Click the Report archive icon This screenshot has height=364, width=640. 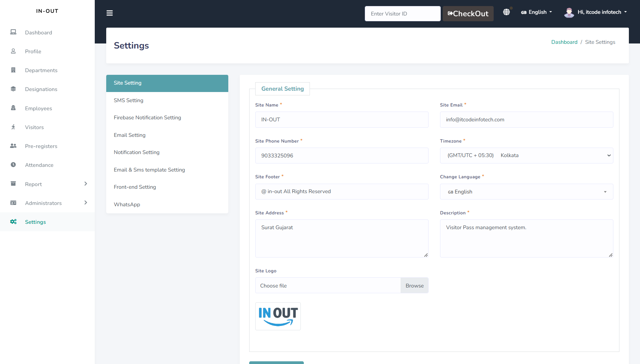13,184
